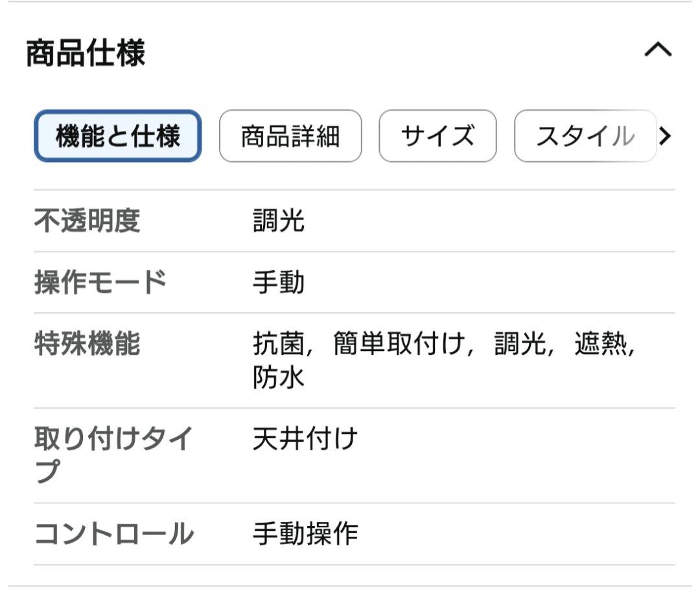The width and height of the screenshot is (700, 603).
Task: Select the 手動 value beside 操作モード
Action: click(x=279, y=282)
